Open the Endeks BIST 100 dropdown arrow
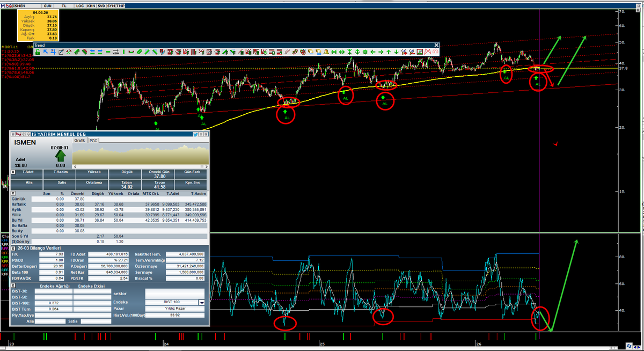Image resolution: width=644 pixels, height=351 pixels. point(201,302)
